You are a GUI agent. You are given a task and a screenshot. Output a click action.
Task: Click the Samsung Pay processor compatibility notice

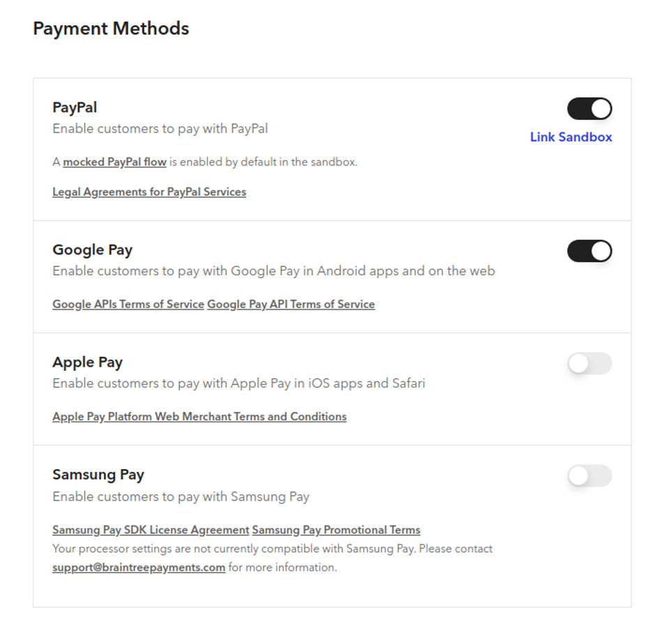(272, 549)
